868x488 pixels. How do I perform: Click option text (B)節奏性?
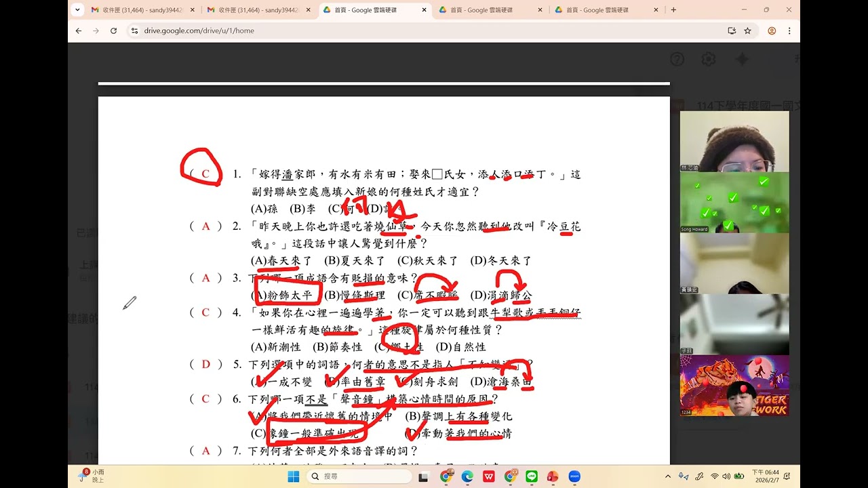click(338, 347)
